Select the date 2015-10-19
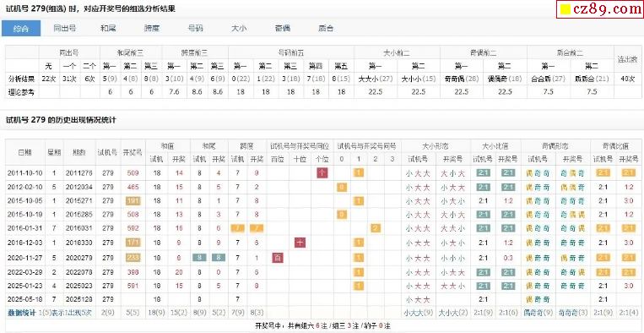Viewport: 644px width, 333px height. pyautogui.click(x=24, y=215)
